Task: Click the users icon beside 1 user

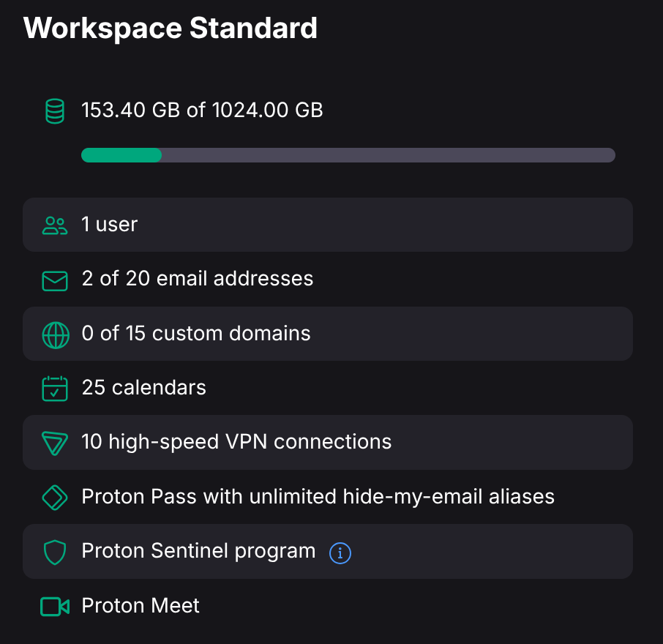Action: point(55,225)
